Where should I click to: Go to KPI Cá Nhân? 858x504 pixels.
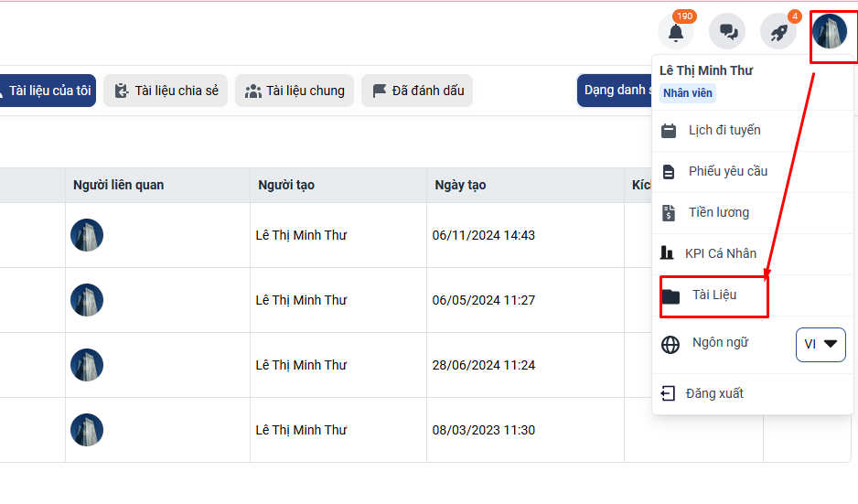[722, 253]
